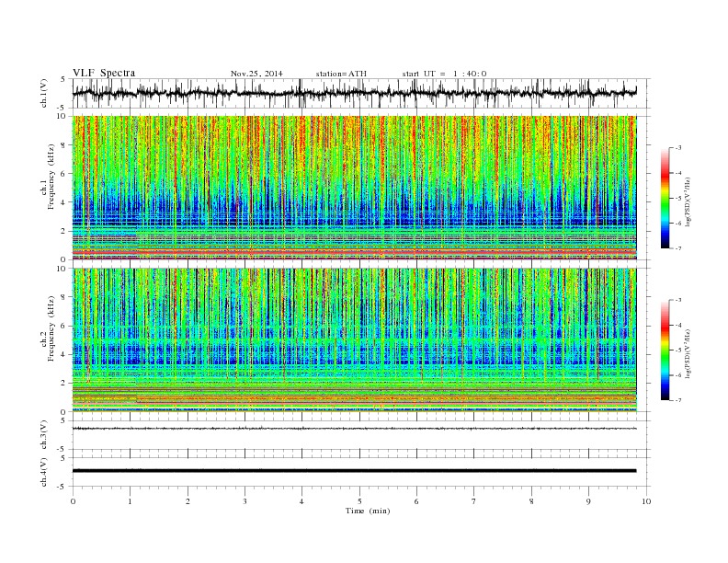
Task: Click the "ch.4(V)" axis label
Action: pos(44,472)
